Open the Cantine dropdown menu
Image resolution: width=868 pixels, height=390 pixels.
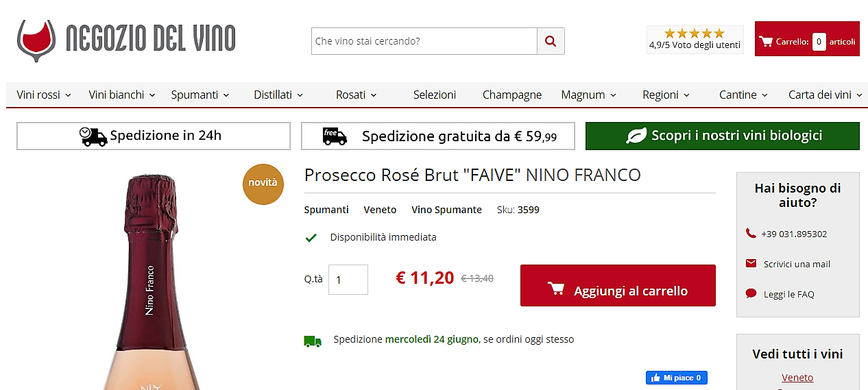pyautogui.click(x=743, y=95)
